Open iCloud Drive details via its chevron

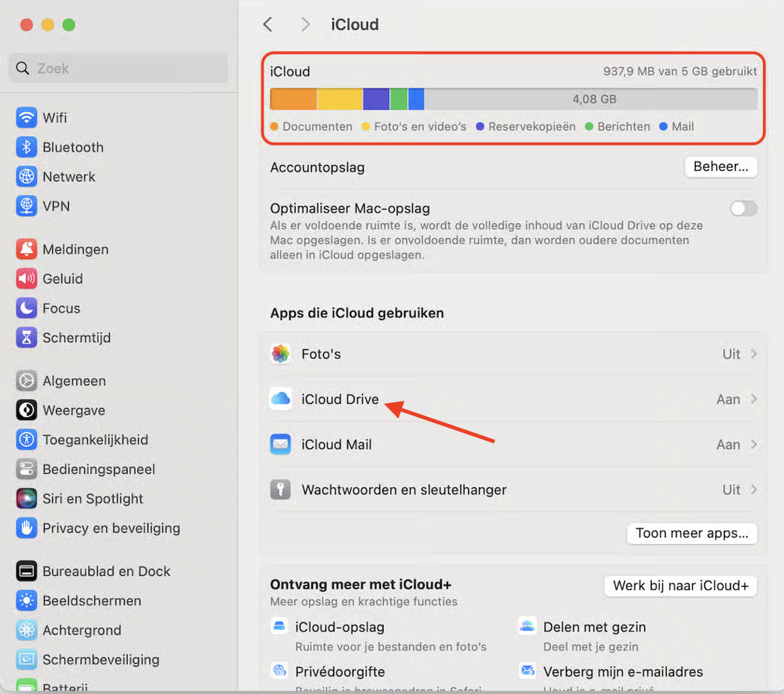pyautogui.click(x=756, y=399)
